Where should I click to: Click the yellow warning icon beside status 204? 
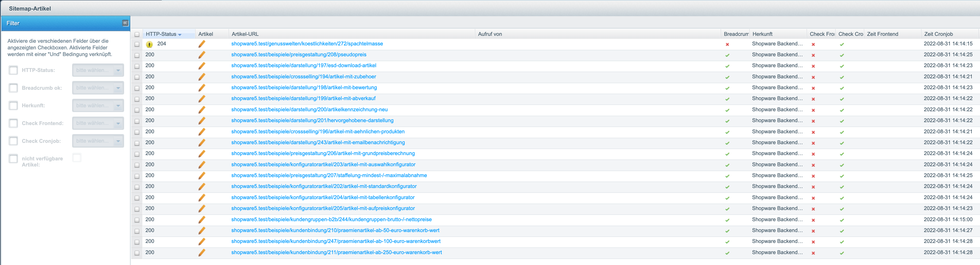click(x=150, y=44)
